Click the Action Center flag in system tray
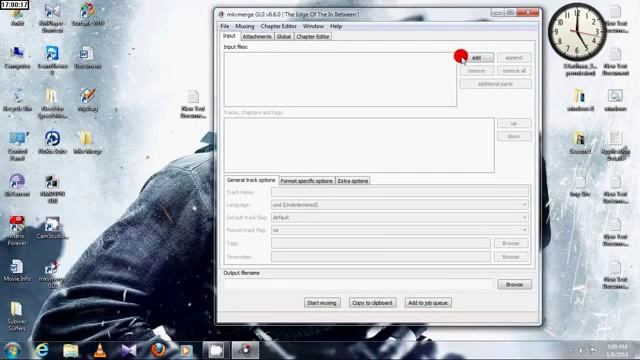Screen dimensions: 640x360 pos(593,350)
